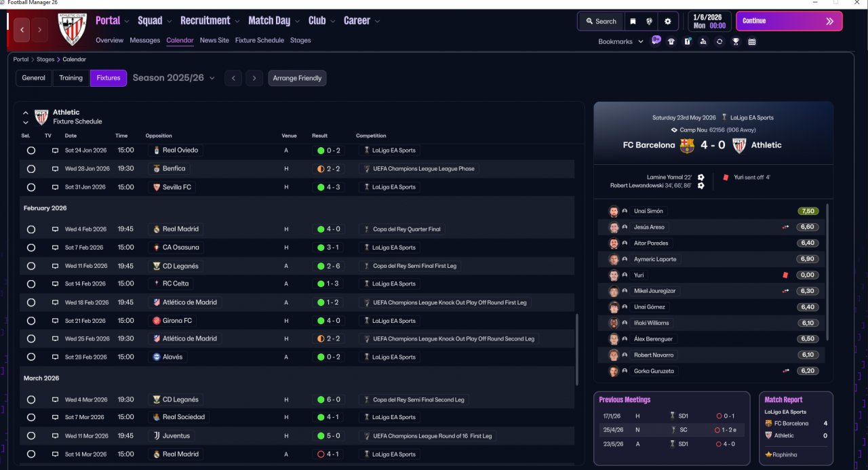Select the radio button for the CA Osasuna fixture
The width and height of the screenshot is (868, 470).
(x=31, y=248)
